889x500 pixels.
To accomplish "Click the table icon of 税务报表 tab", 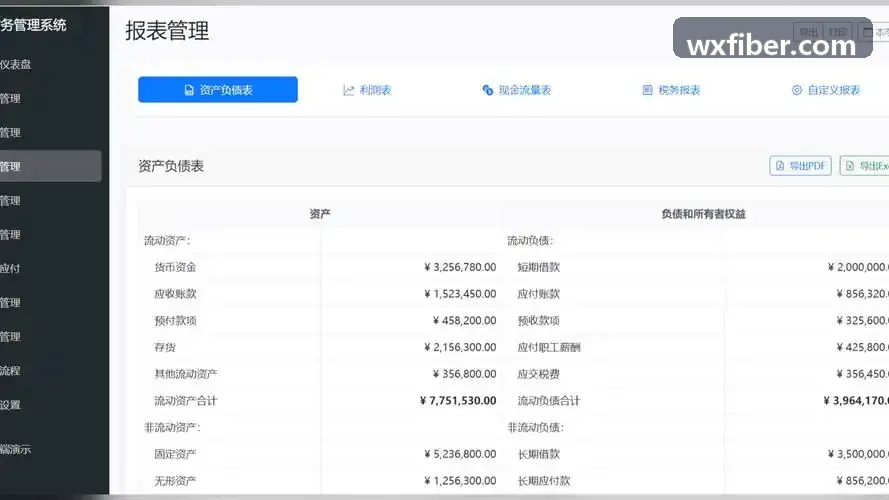I will (647, 90).
